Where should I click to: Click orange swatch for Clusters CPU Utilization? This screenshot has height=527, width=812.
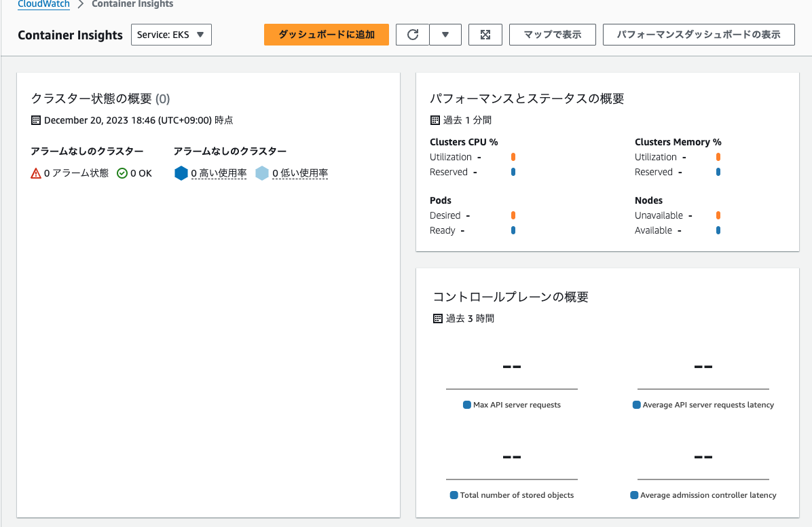click(513, 157)
